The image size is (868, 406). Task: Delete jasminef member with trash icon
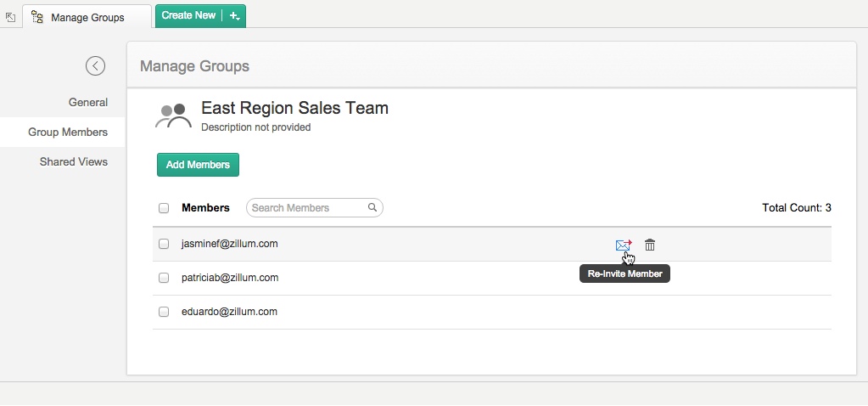(x=650, y=245)
